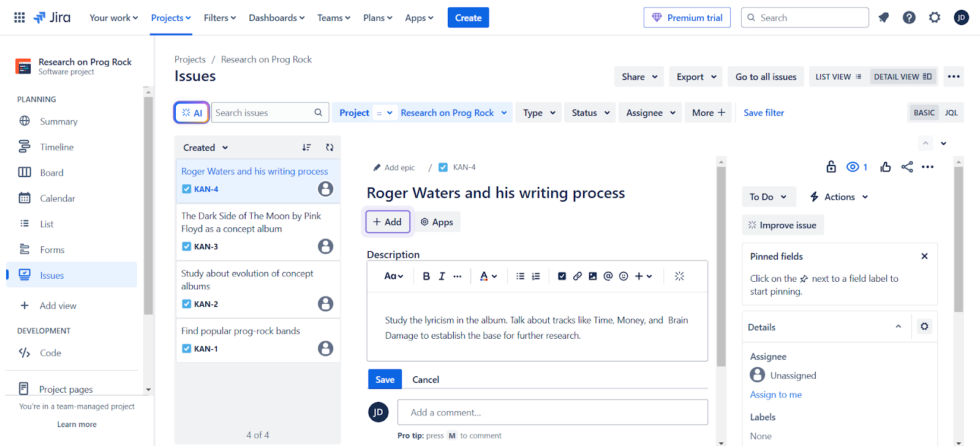Switch to JQL search mode
This screenshot has height=446, width=980.
point(951,113)
